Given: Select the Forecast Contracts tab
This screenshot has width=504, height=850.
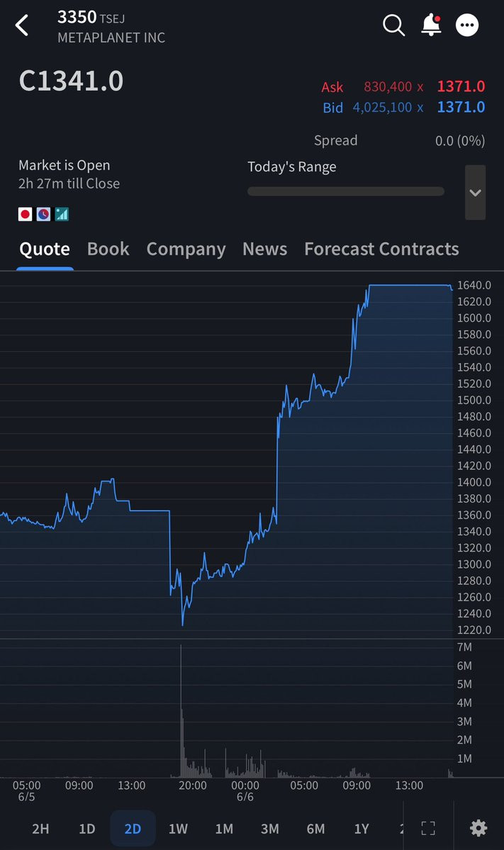Looking at the screenshot, I should 381,249.
